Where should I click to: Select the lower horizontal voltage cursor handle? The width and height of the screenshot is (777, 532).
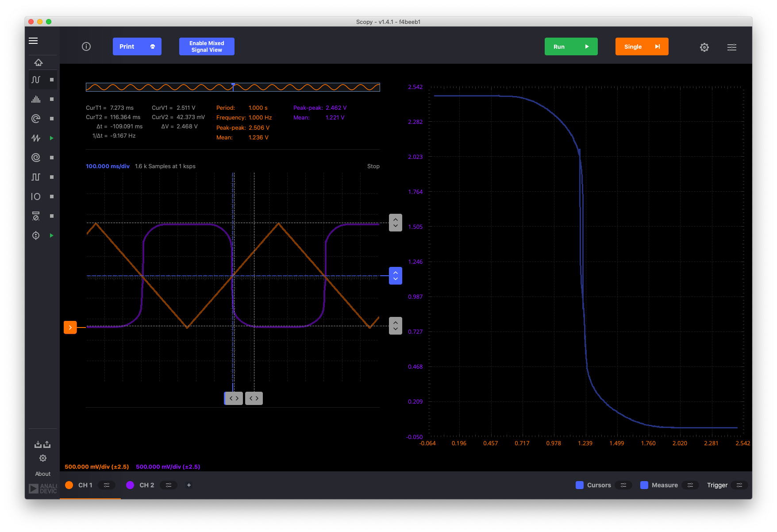(396, 326)
